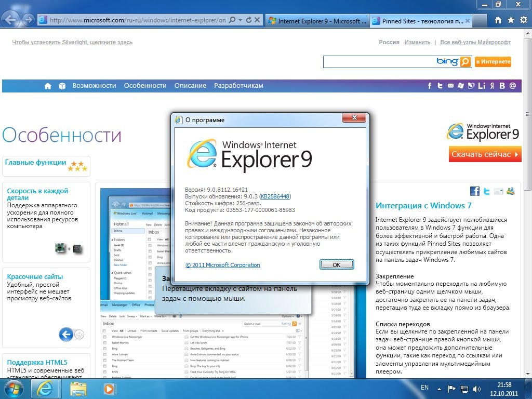This screenshot has height=399, width=532.
Task: Stop loading with the address bar X icon
Action: click(x=257, y=20)
